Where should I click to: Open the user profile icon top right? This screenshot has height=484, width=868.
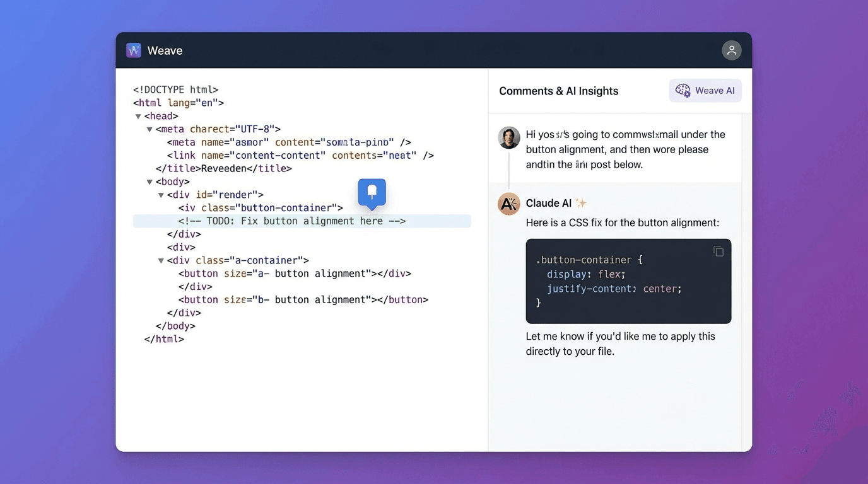coord(731,50)
